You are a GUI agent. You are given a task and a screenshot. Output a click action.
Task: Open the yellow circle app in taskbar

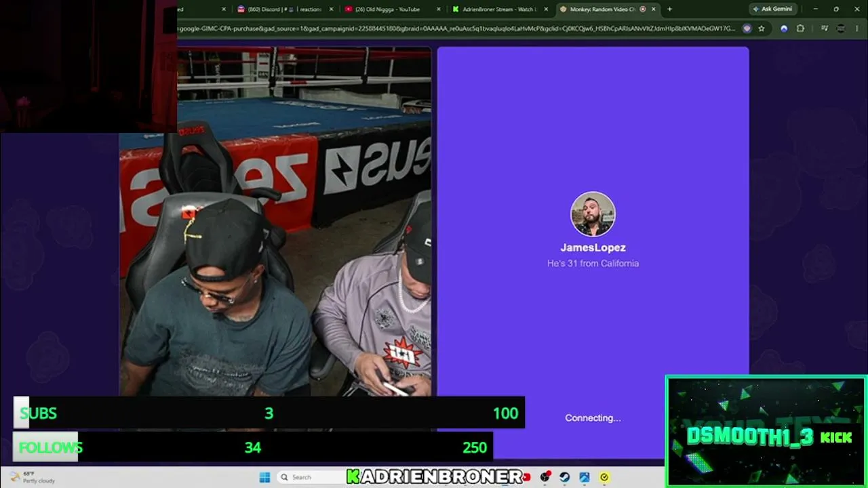tap(604, 477)
